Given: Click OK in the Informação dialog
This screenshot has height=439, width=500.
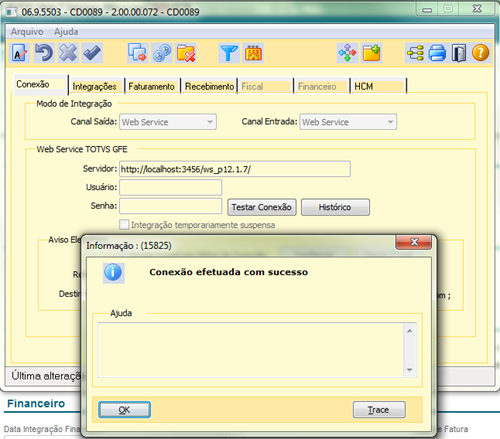Looking at the screenshot, I should [x=124, y=410].
